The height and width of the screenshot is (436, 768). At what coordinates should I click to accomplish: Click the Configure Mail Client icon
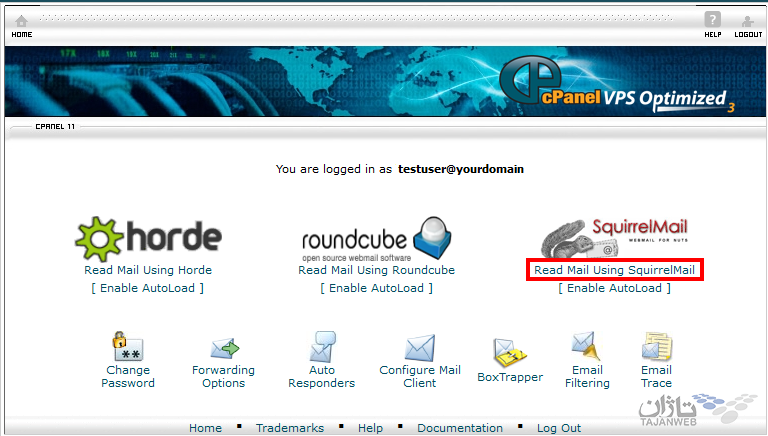[420, 348]
